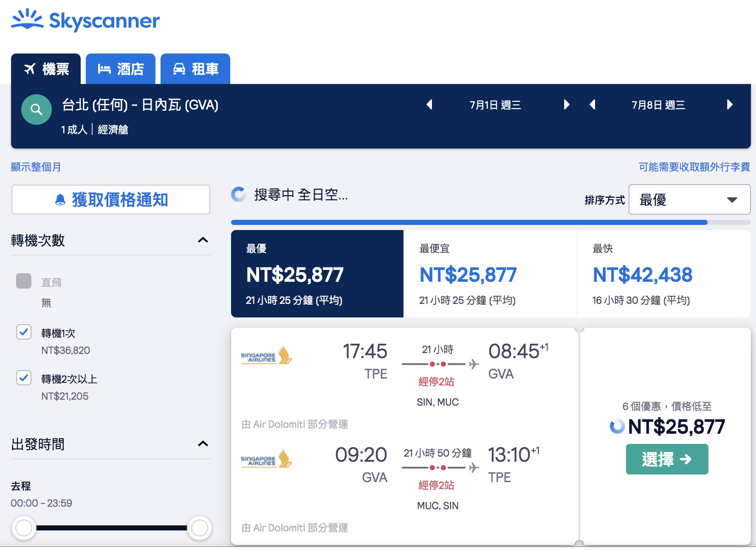The height and width of the screenshot is (550, 756).
Task: Click the Singapore Airlines logo on outbound flight
Action: (x=266, y=356)
